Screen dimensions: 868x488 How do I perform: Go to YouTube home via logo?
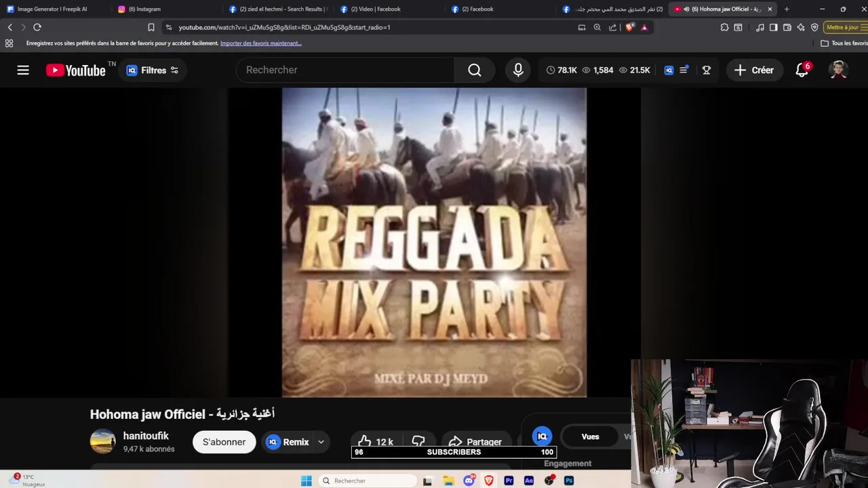click(76, 70)
